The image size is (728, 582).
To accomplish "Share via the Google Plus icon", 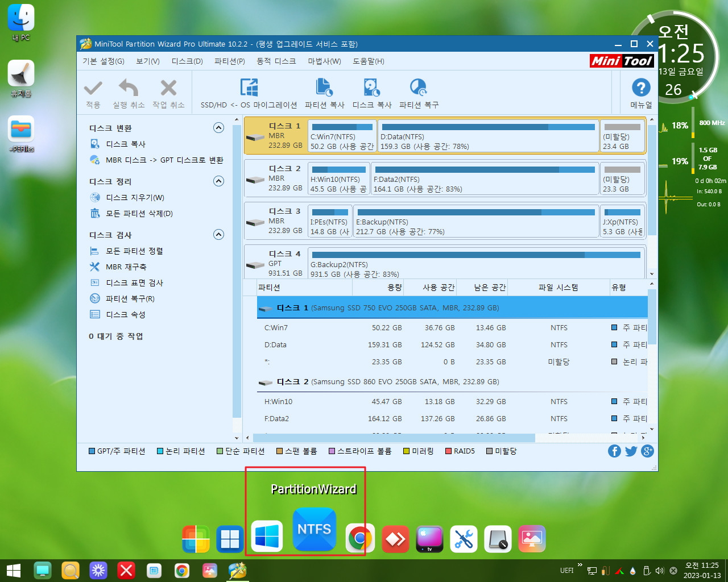I will (x=647, y=451).
